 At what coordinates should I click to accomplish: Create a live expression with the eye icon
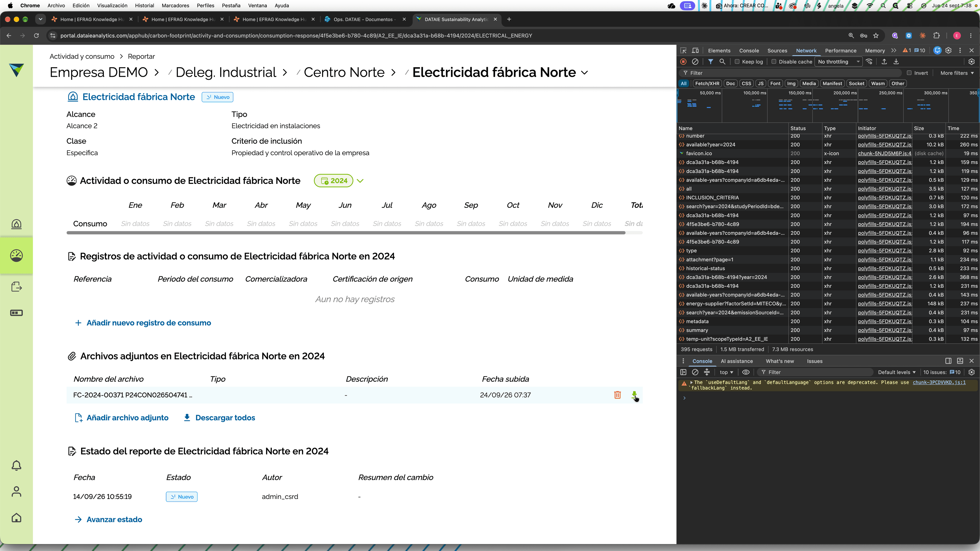[x=746, y=372]
